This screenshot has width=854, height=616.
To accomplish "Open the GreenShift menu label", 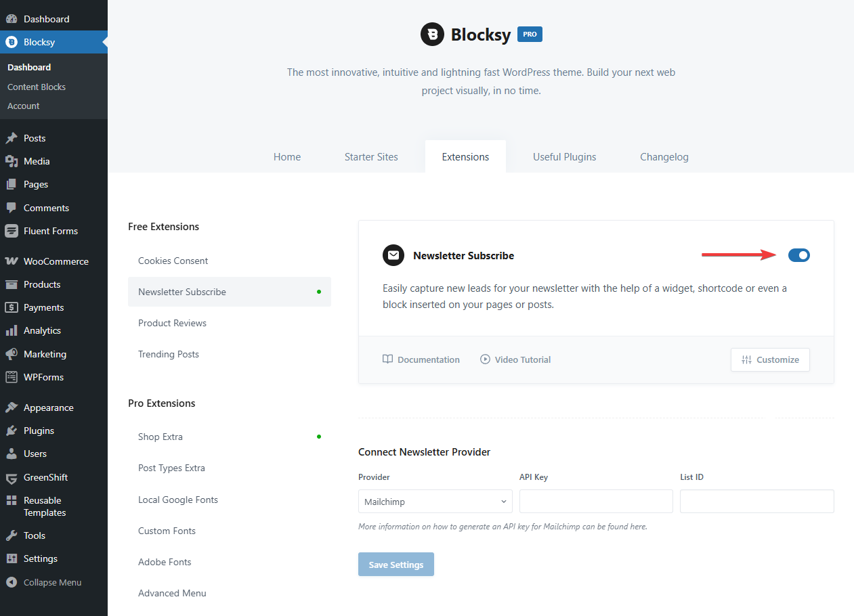I will point(46,477).
